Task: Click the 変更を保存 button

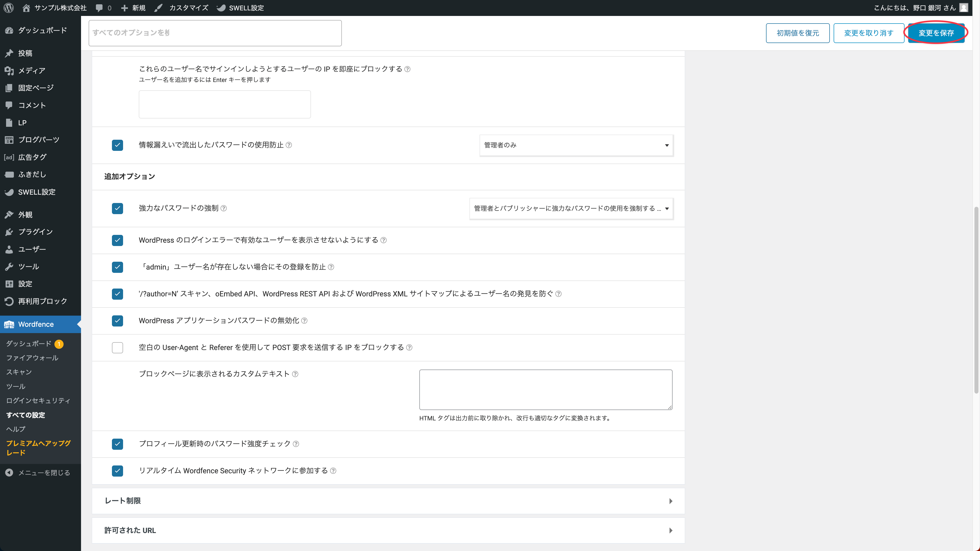Action: (x=936, y=33)
